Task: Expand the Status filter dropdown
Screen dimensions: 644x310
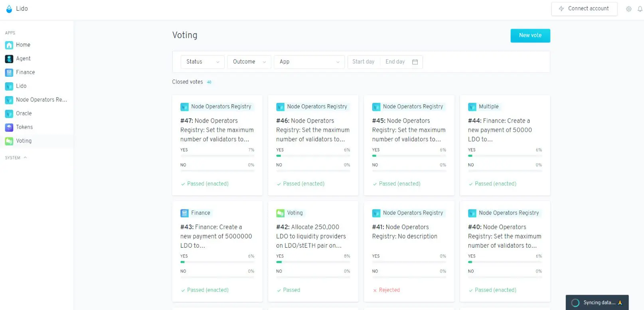Action: click(203, 62)
